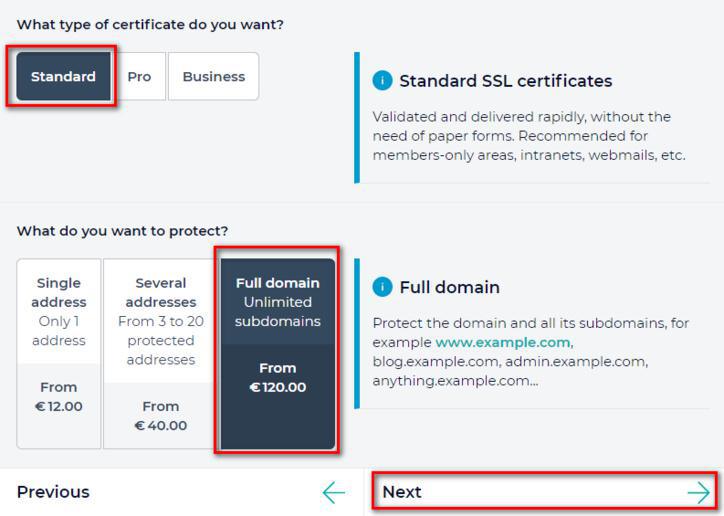Click the €12.00 price on Single address

click(59, 407)
